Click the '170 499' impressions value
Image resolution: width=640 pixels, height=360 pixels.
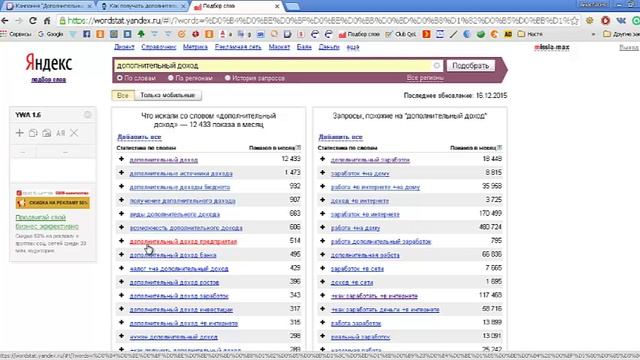tap(490, 213)
